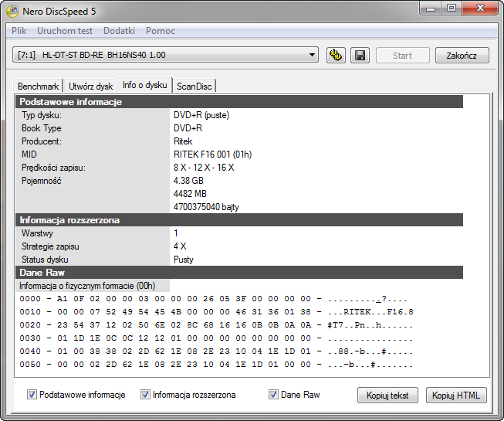The image size is (504, 421).
Task: Uncheck the Informacja rozszerzona checkbox
Action: (145, 394)
